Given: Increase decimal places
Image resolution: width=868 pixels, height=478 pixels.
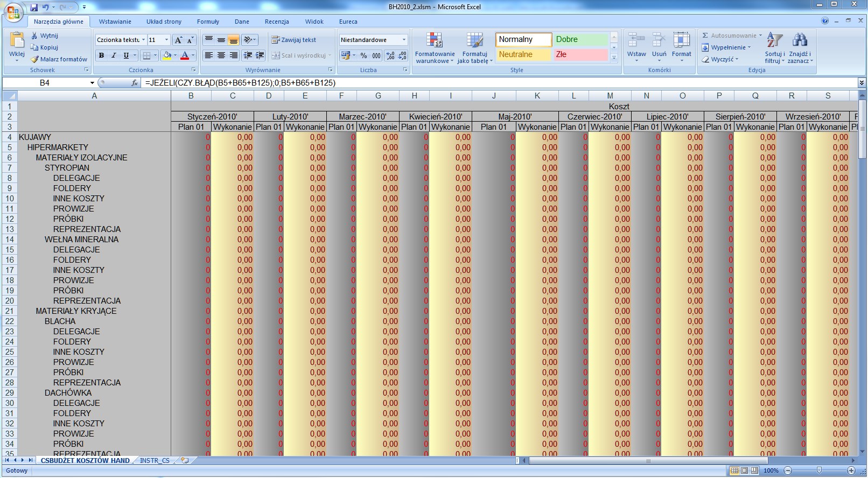Looking at the screenshot, I should click(390, 55).
